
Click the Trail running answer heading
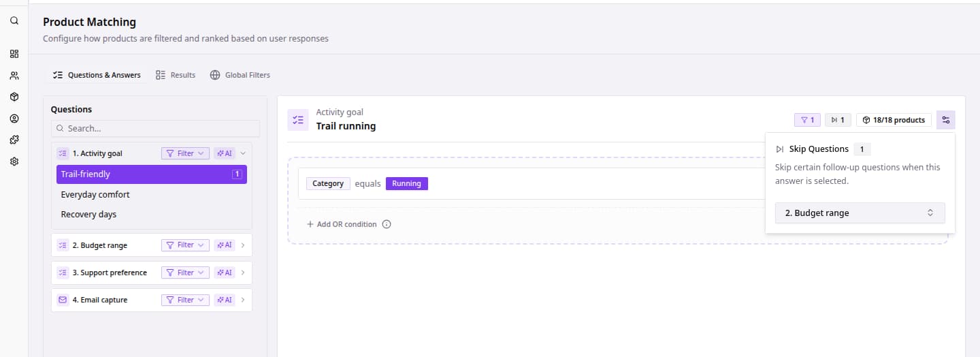[346, 126]
